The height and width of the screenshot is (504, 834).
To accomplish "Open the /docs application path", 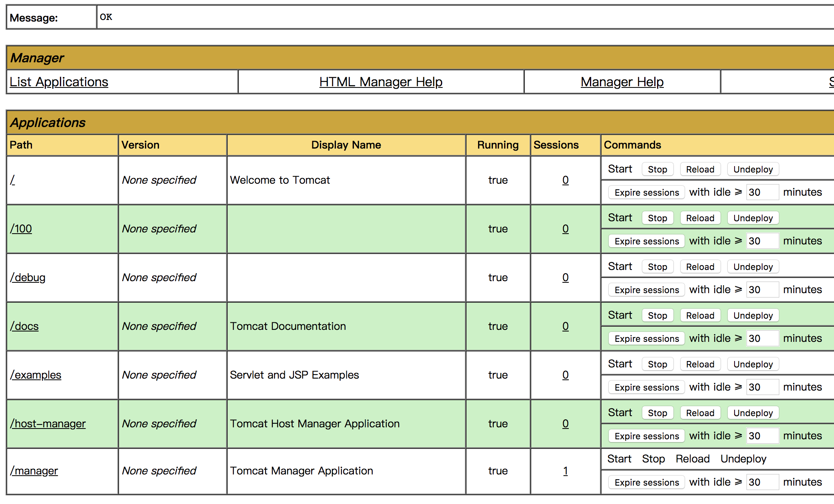I will tap(24, 326).
